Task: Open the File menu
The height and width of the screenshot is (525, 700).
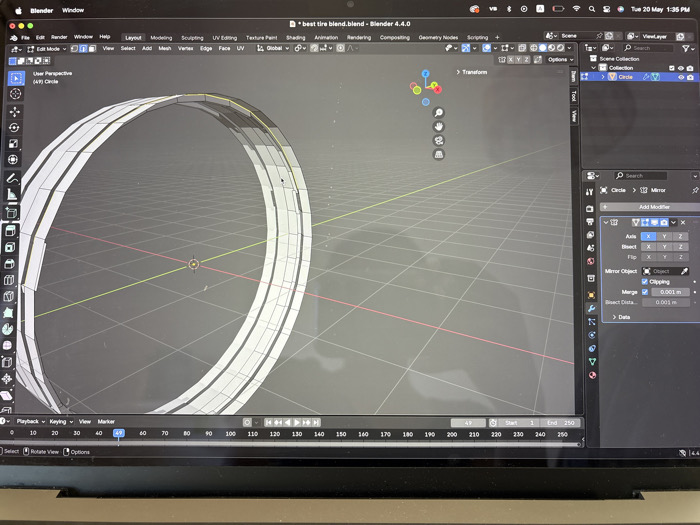Action: (25, 38)
